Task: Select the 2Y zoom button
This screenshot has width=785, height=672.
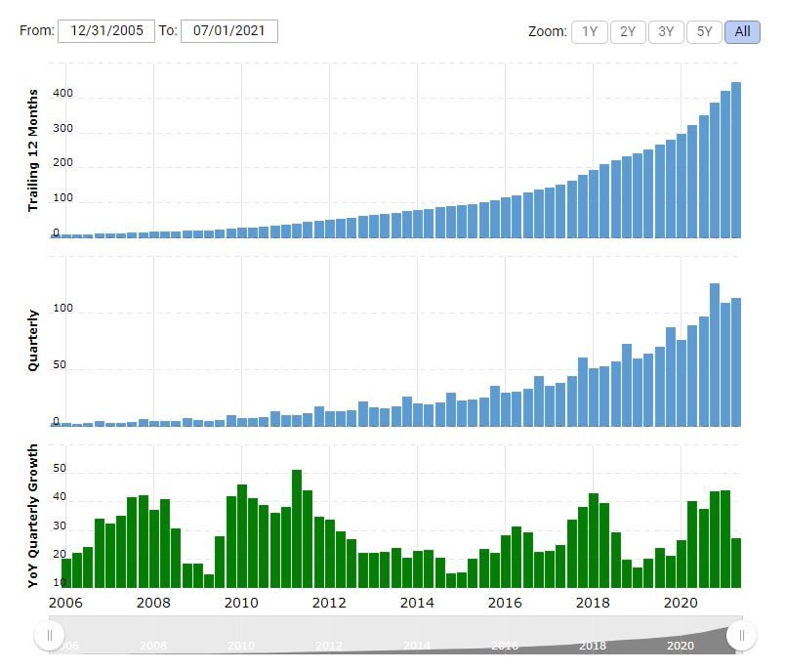Action: (628, 31)
